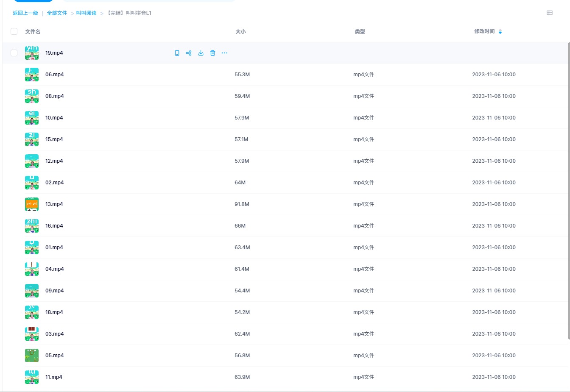Click the phone icon on 19.mp4 row

tap(177, 53)
